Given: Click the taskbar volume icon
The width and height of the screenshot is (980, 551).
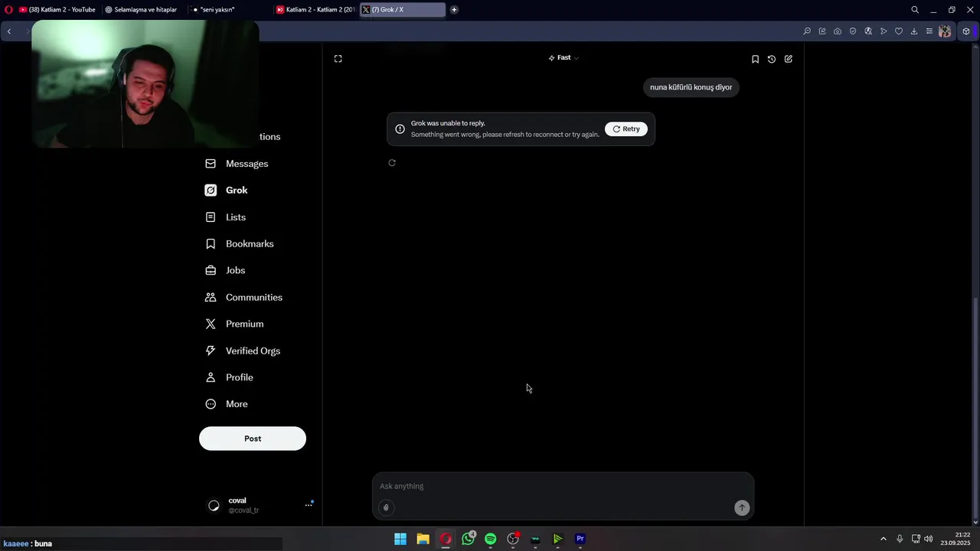Looking at the screenshot, I should [929, 539].
